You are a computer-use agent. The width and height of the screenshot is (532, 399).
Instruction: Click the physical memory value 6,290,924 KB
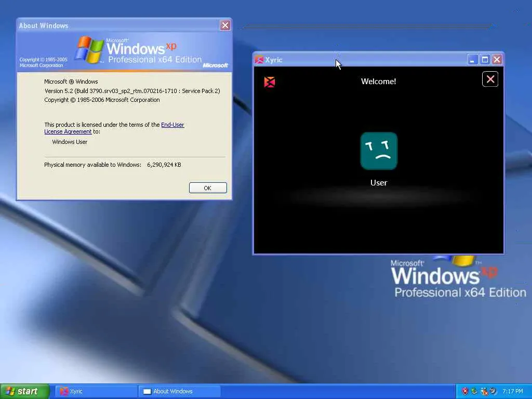(x=164, y=165)
